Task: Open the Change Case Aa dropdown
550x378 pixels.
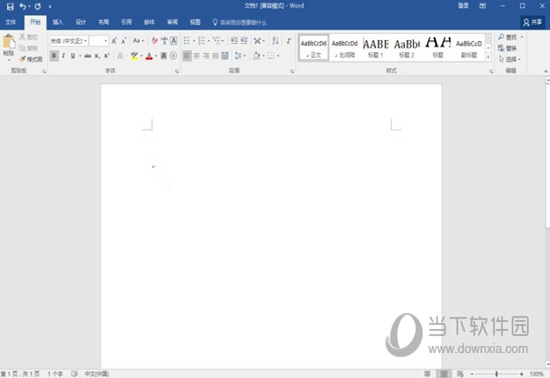Action: coord(138,41)
